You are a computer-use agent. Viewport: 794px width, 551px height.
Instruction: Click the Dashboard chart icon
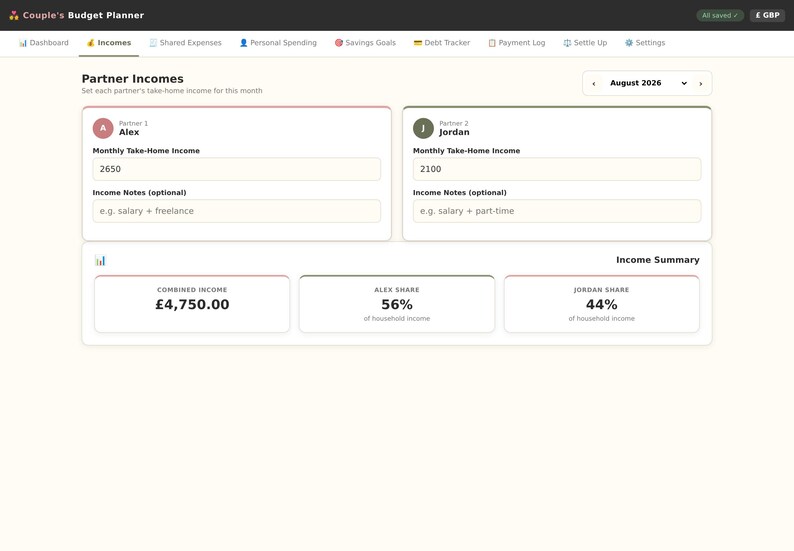pyautogui.click(x=23, y=43)
